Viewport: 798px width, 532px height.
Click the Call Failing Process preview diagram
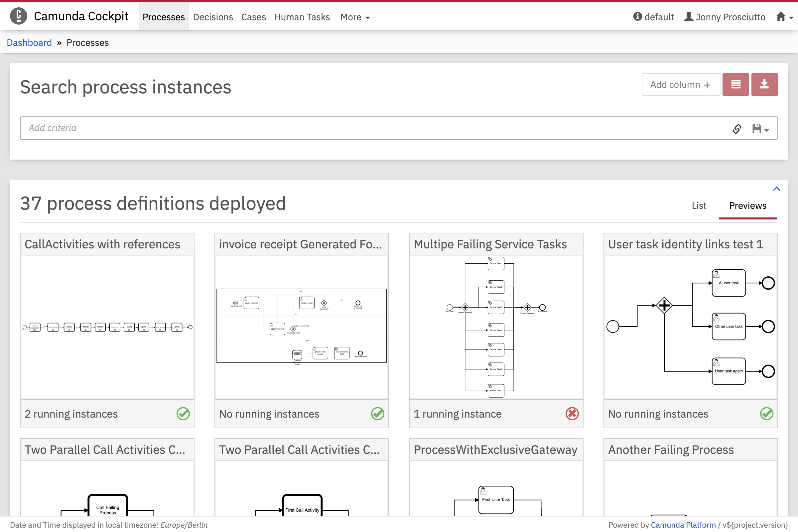point(107,488)
